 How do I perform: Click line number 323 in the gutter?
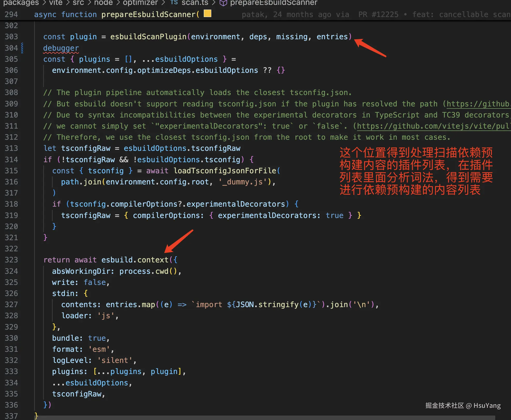pyautogui.click(x=11, y=260)
